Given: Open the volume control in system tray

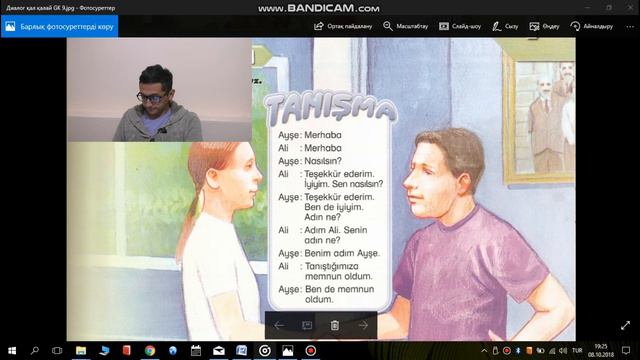Looking at the screenshot, I should point(563,351).
